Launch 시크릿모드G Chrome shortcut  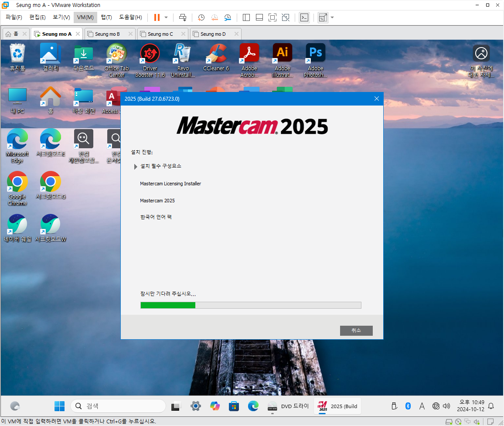[x=51, y=185]
